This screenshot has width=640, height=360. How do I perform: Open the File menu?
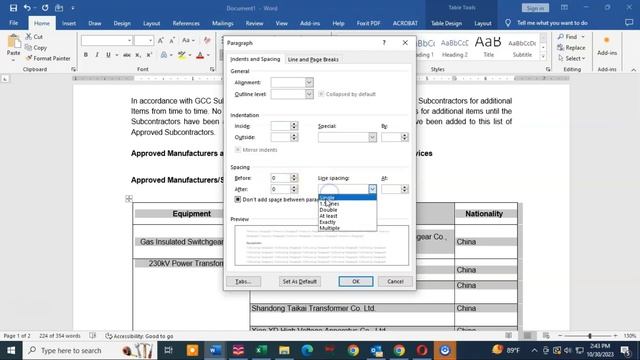pos(14,23)
